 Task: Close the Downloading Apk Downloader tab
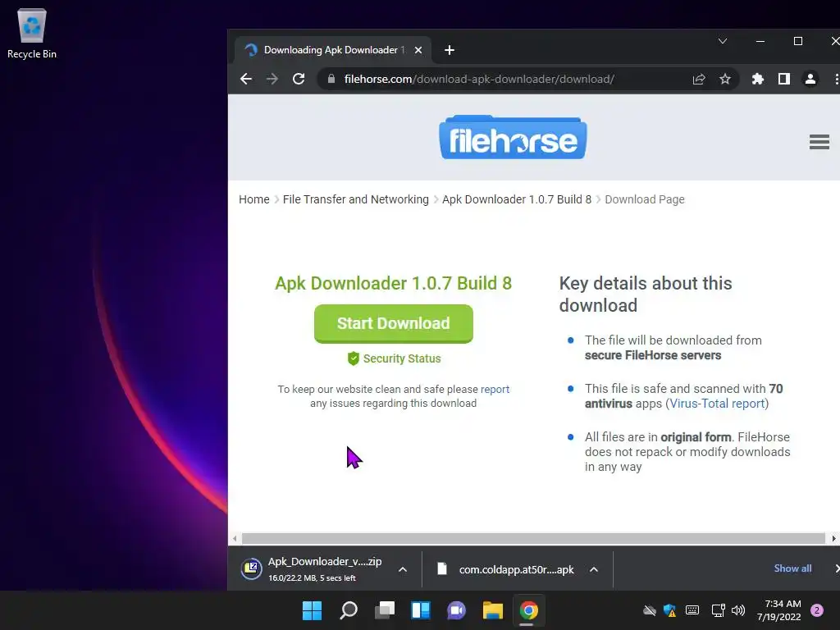tap(418, 50)
